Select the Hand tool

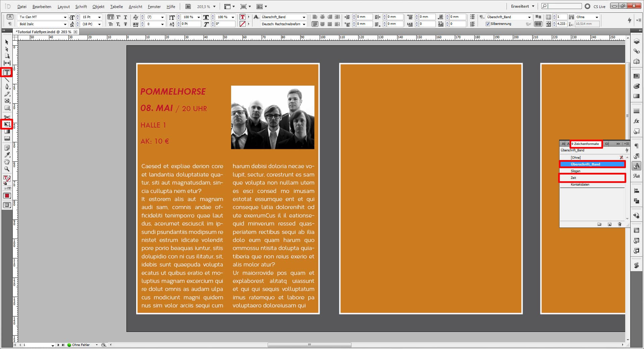(7, 162)
